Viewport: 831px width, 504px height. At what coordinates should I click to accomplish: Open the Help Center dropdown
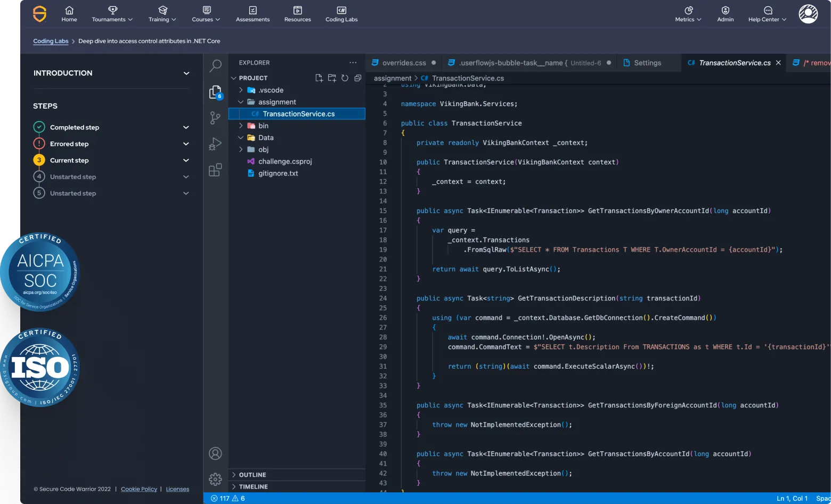tap(768, 14)
